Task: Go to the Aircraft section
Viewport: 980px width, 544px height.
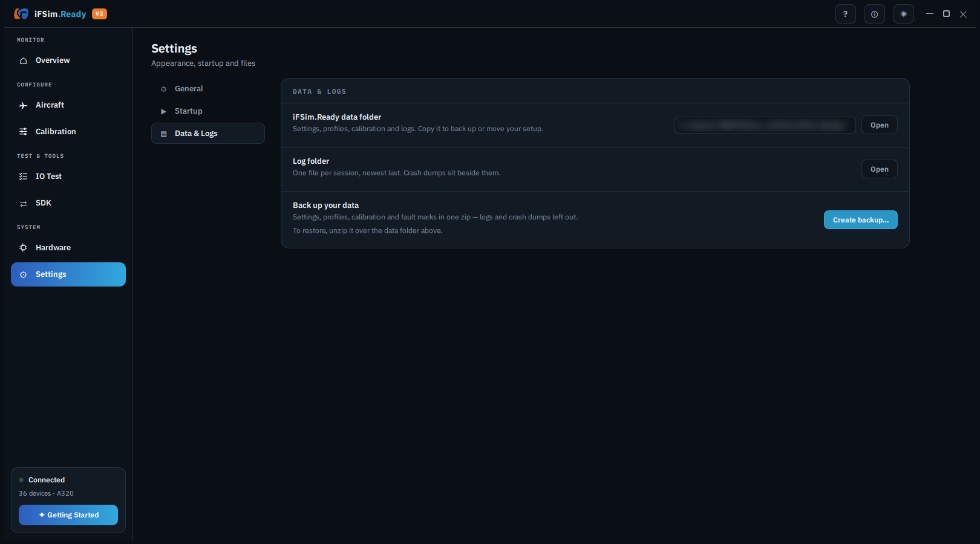Action: tap(68, 105)
